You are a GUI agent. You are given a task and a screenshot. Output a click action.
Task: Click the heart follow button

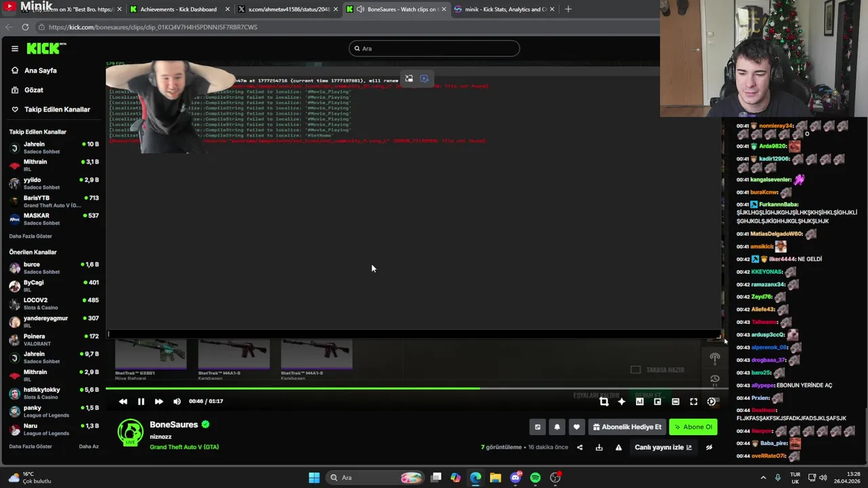[576, 427]
